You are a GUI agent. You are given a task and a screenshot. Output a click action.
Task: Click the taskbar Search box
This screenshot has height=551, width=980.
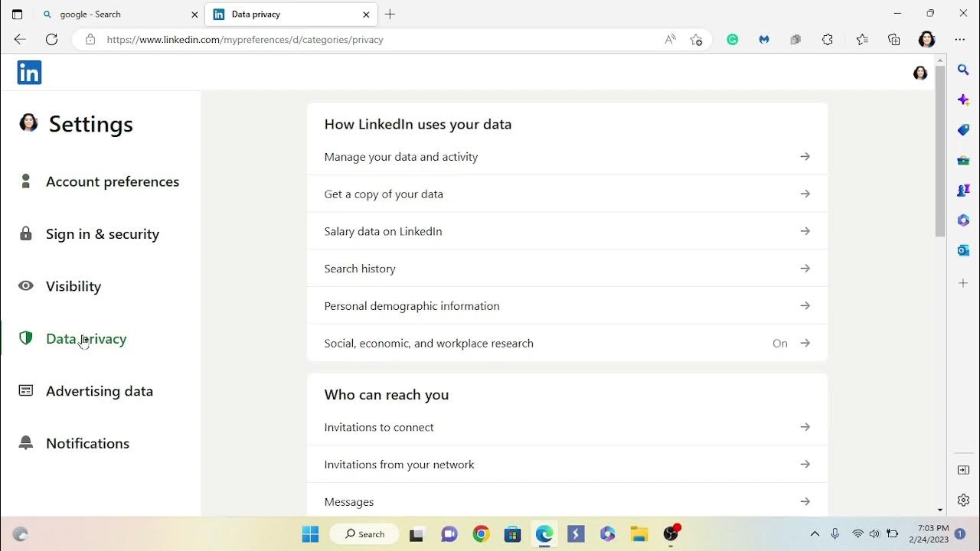pos(364,534)
